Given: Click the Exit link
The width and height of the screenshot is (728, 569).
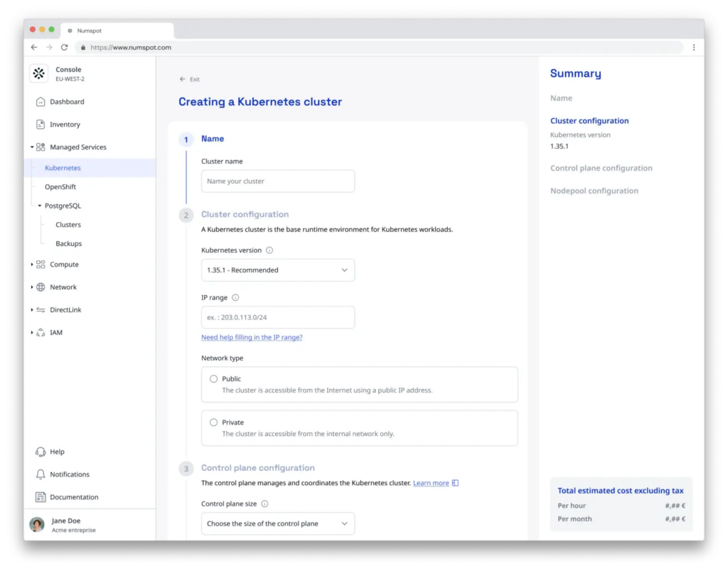Looking at the screenshot, I should [195, 80].
